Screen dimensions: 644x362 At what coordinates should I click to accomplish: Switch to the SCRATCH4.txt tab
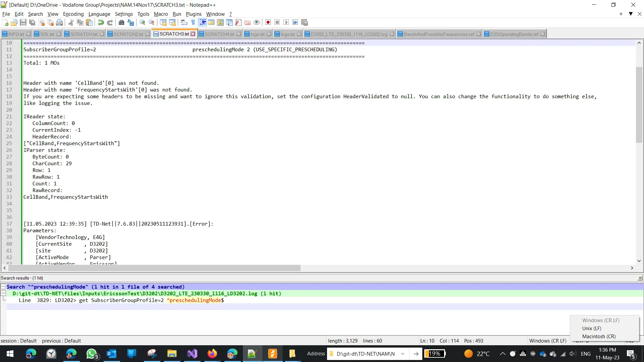point(219,34)
